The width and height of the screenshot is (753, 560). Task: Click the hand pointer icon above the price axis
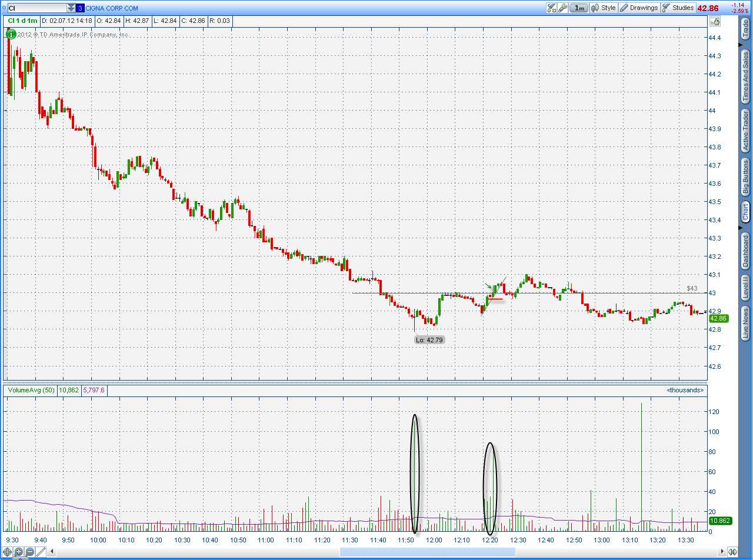[x=715, y=21]
